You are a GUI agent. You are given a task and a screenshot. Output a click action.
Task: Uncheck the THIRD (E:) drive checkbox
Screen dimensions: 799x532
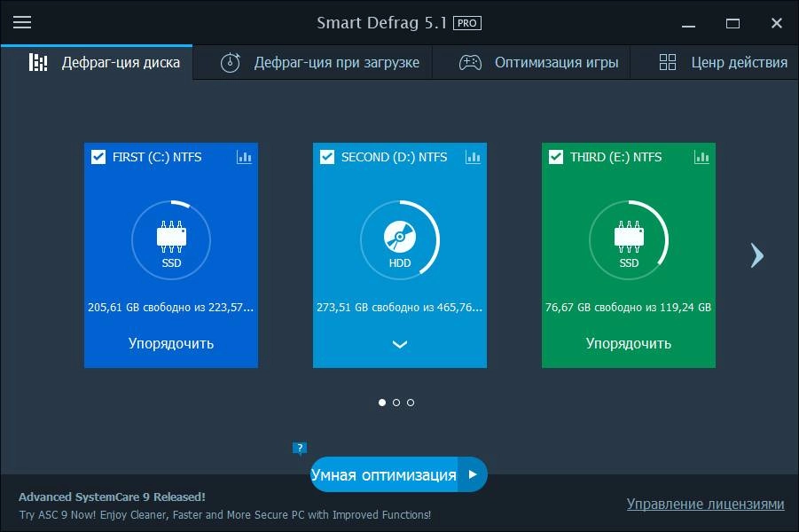click(556, 156)
